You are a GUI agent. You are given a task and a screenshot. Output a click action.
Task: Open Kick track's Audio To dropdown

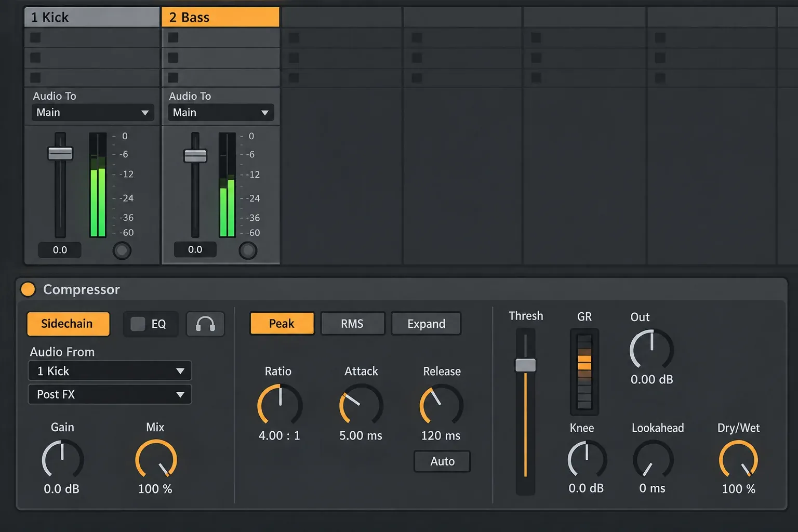coord(93,113)
